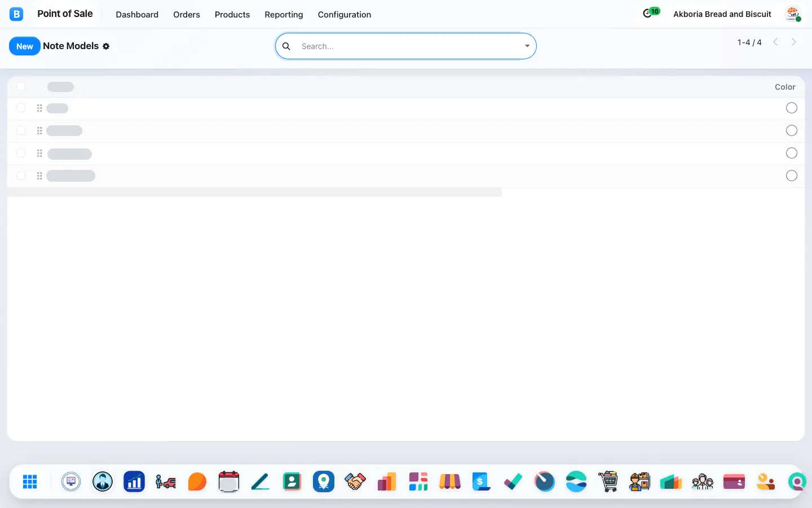This screenshot has width=812, height=508.
Task: Open the Orders menu
Action: click(x=187, y=15)
